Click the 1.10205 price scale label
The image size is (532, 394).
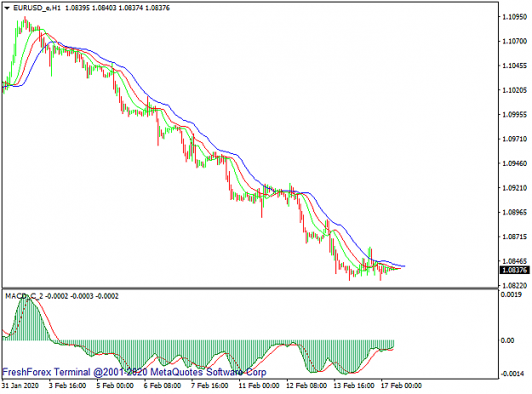click(x=515, y=90)
